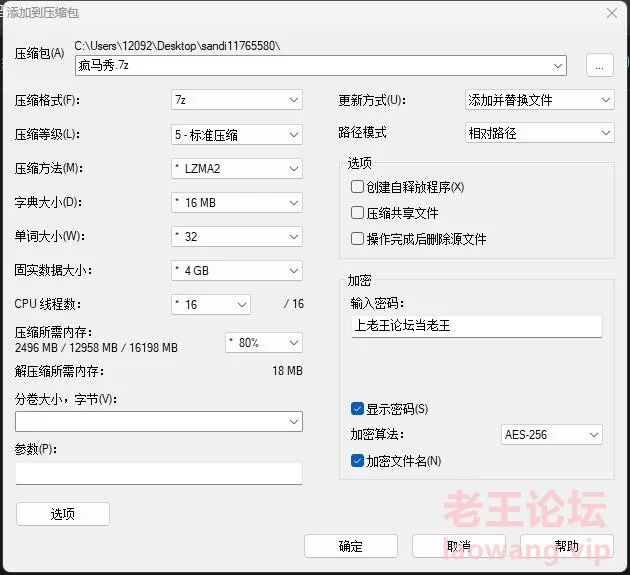Screen dimensions: 630x575
Task: Click the 帮助 help button
Action: pos(567,546)
